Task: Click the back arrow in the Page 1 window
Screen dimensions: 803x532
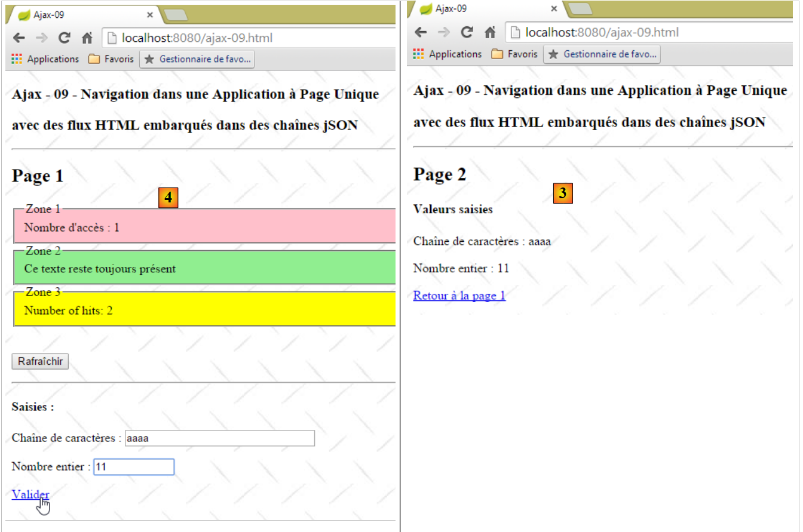Action: coord(19,38)
